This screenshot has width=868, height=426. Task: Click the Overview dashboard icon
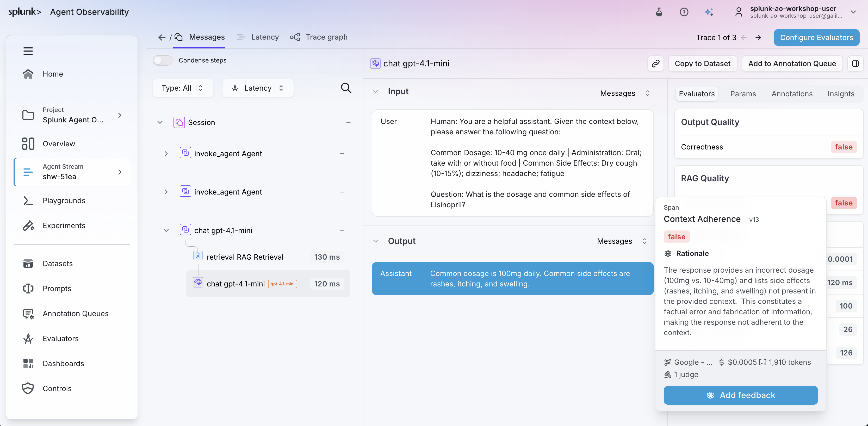(28, 144)
